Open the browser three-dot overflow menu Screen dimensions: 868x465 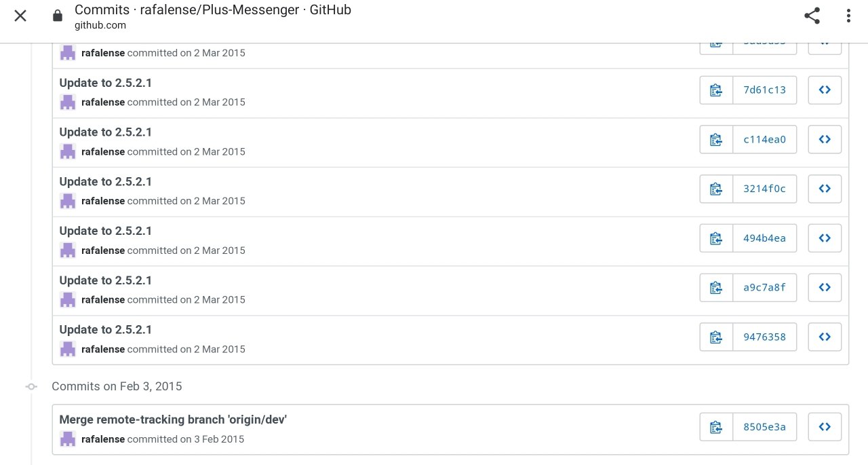[x=848, y=16]
